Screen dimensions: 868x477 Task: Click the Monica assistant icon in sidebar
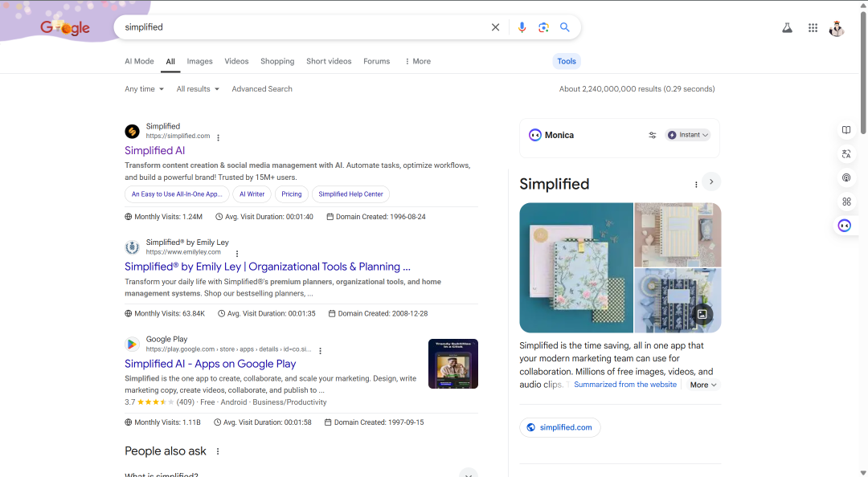(x=845, y=225)
